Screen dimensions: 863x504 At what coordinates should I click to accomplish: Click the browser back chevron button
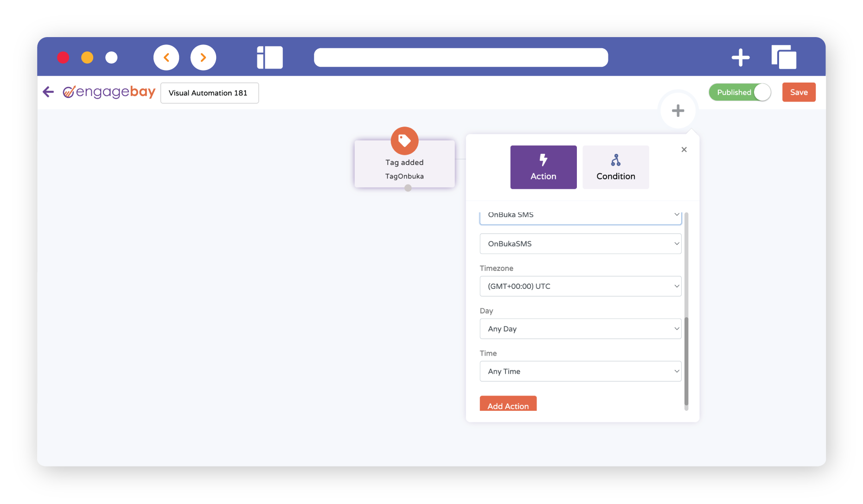[x=166, y=57]
